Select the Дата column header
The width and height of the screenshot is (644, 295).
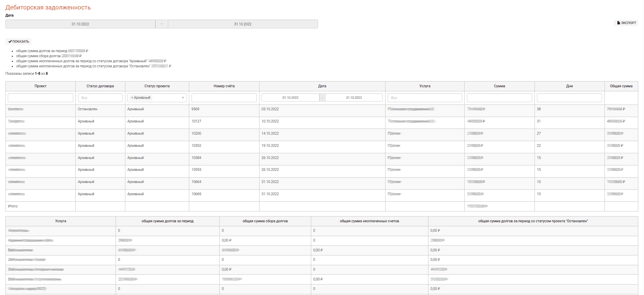click(322, 86)
